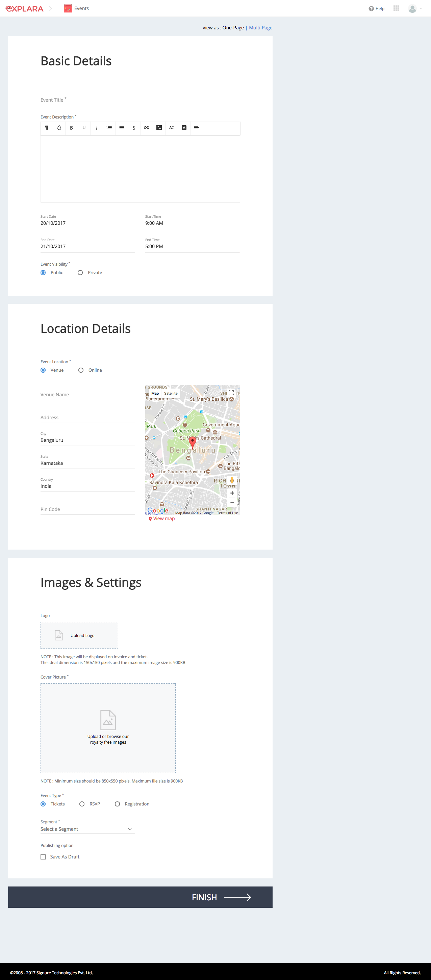
Task: Focus the Venue Name field
Action: point(87,395)
